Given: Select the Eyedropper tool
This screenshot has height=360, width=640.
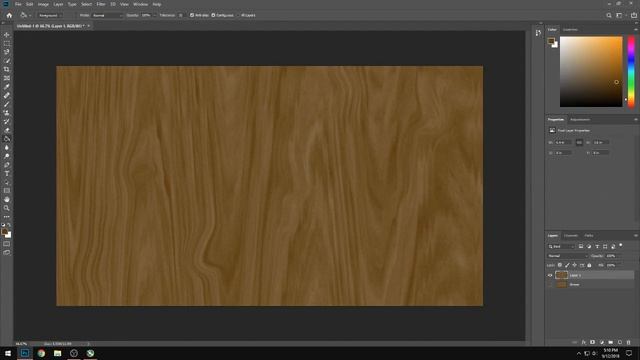Looking at the screenshot, I should (7, 87).
